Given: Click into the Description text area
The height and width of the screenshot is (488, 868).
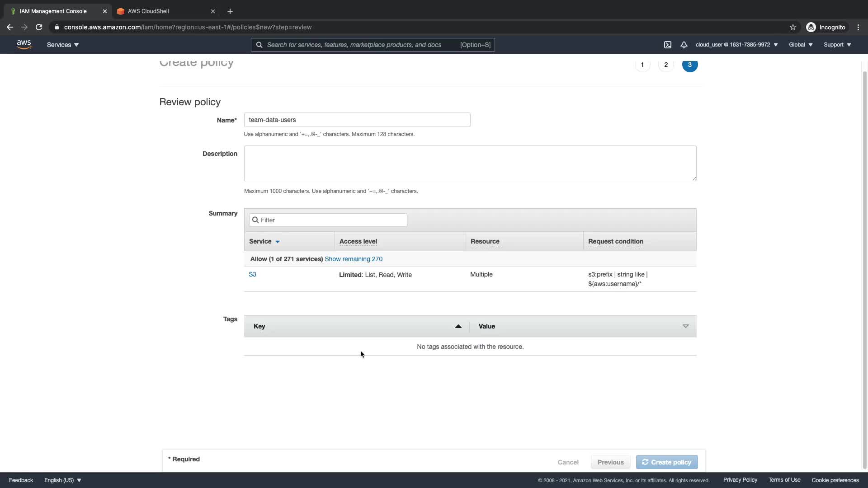Looking at the screenshot, I should click(x=470, y=163).
